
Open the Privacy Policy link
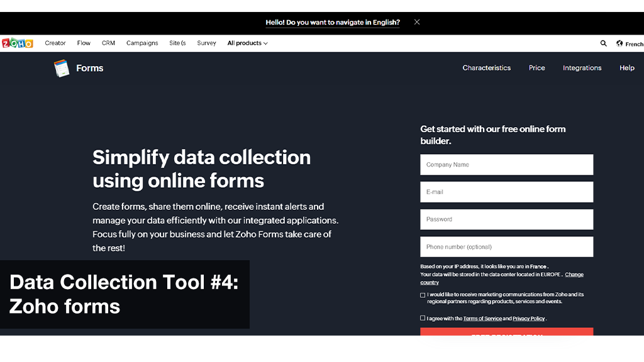528,319
